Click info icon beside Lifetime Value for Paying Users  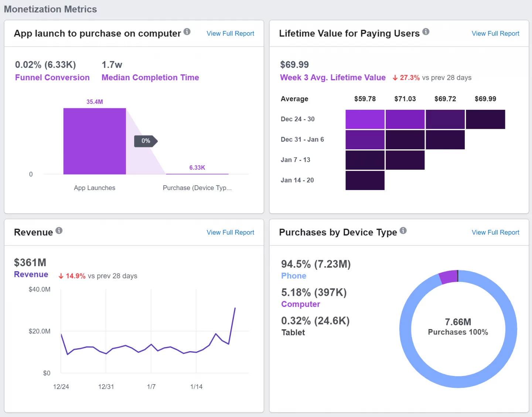tap(426, 32)
